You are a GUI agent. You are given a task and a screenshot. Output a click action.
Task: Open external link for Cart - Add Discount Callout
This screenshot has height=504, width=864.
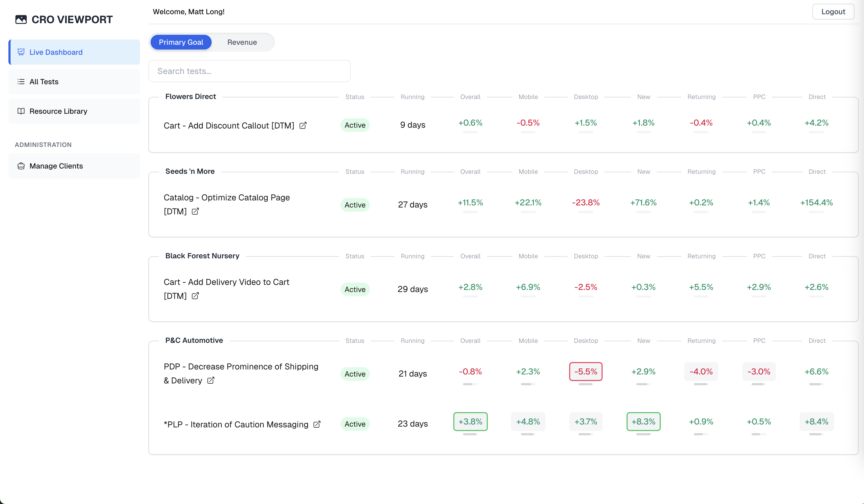[303, 126]
